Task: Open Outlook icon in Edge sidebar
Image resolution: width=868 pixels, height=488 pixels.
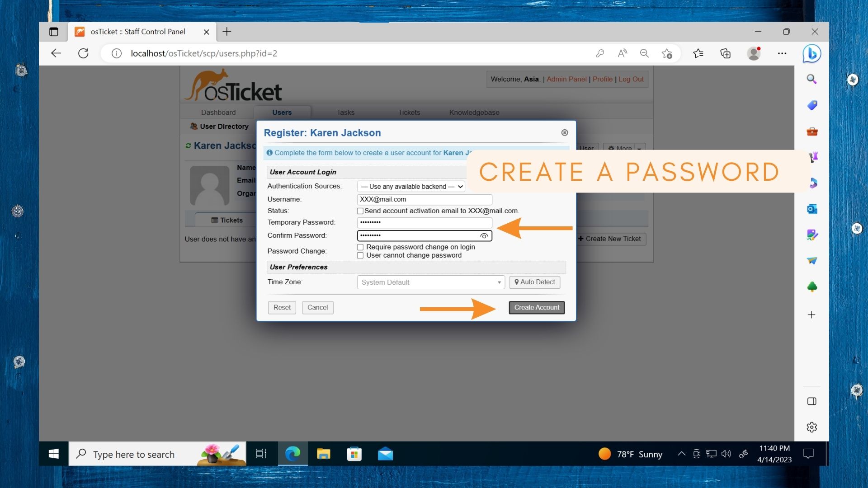Action: point(811,209)
